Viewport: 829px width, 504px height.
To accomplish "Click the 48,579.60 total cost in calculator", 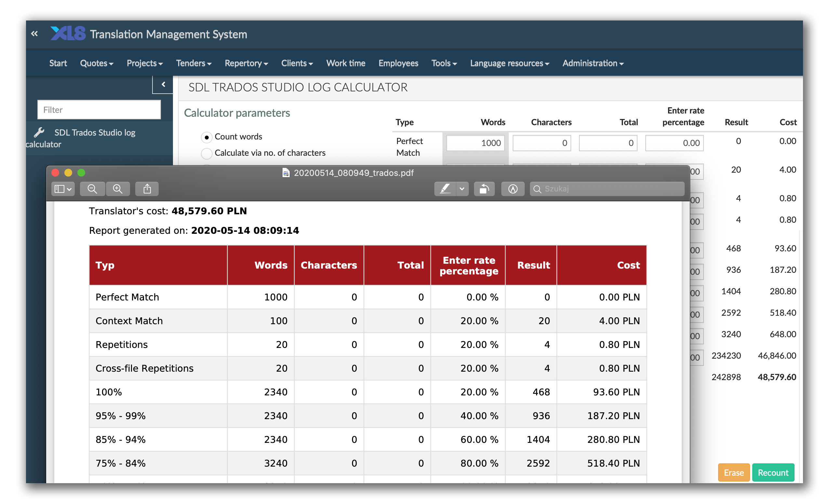I will [777, 377].
